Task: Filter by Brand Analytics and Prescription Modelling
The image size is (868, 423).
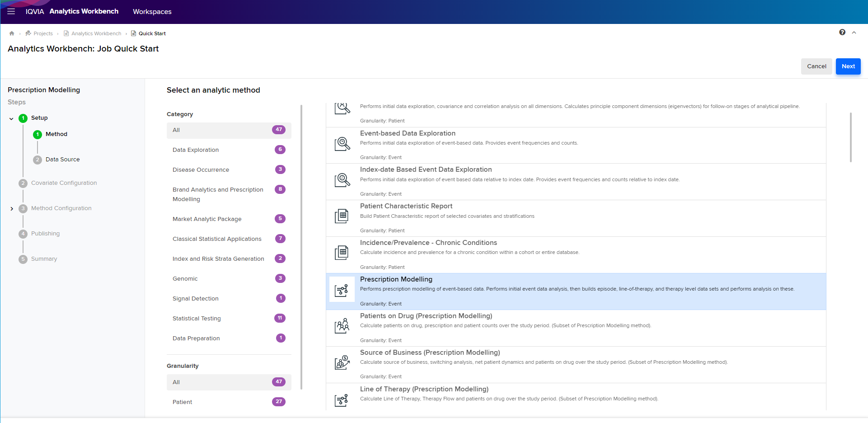Action: click(229, 194)
